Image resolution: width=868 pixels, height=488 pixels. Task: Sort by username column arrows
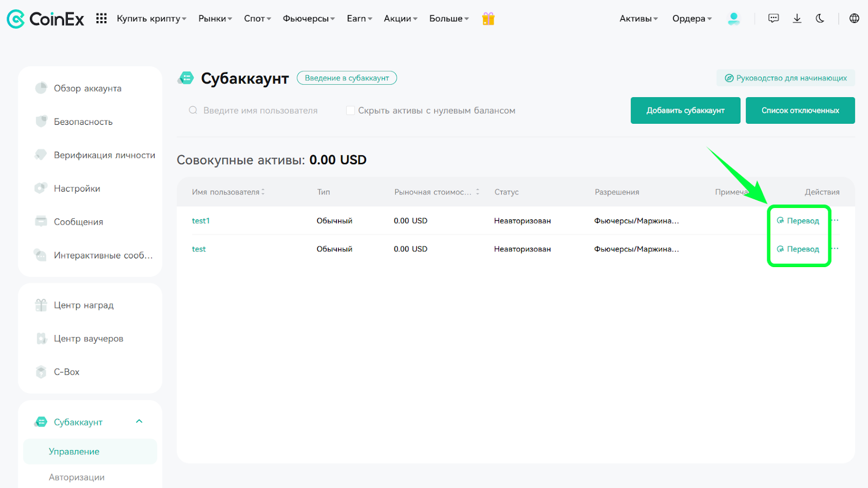263,192
